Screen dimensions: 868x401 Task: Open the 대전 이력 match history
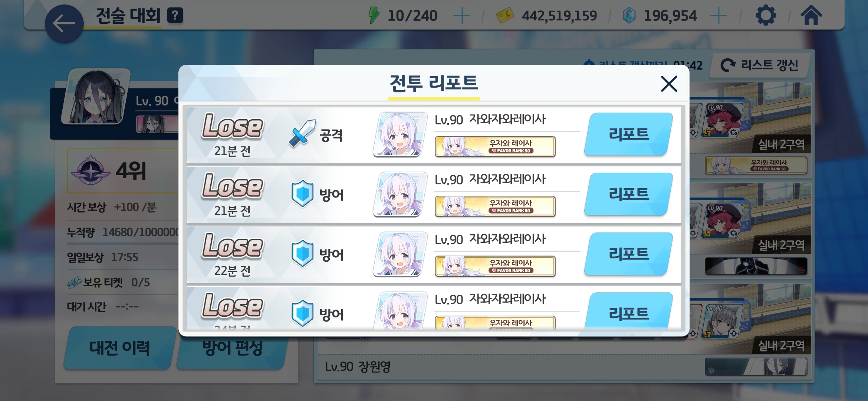tap(119, 348)
